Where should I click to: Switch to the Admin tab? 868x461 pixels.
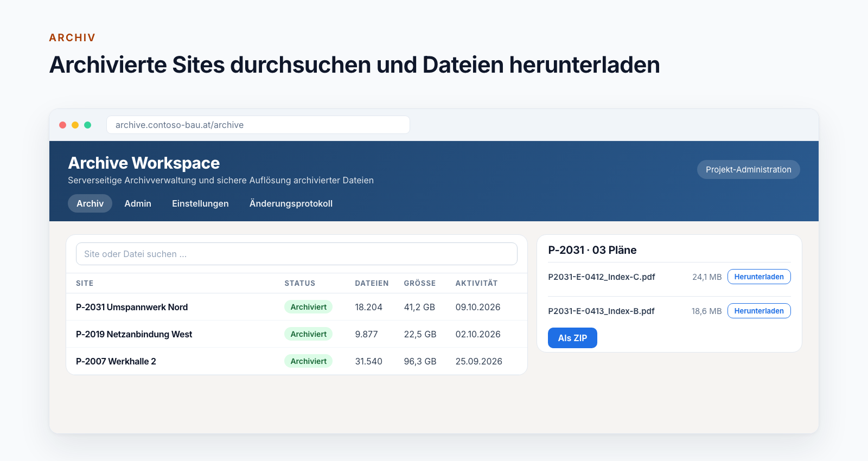click(x=138, y=203)
